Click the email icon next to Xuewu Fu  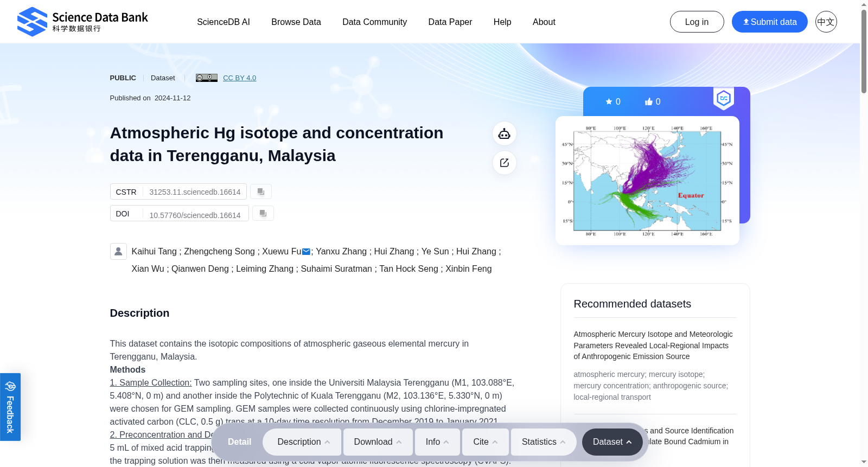[306, 252]
